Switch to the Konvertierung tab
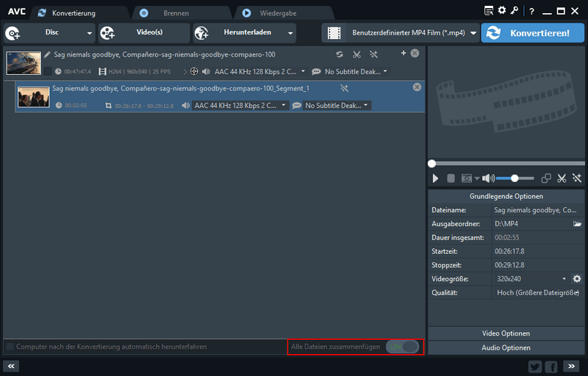 coord(73,13)
